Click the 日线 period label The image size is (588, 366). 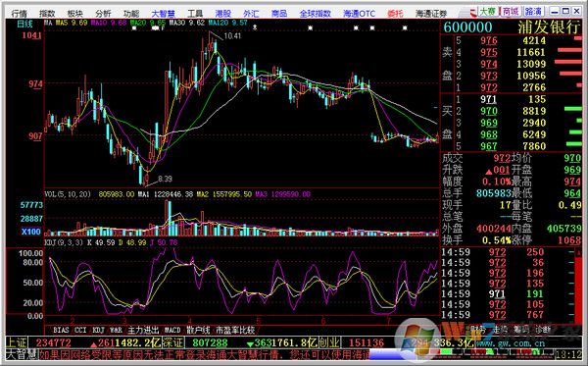[24, 24]
